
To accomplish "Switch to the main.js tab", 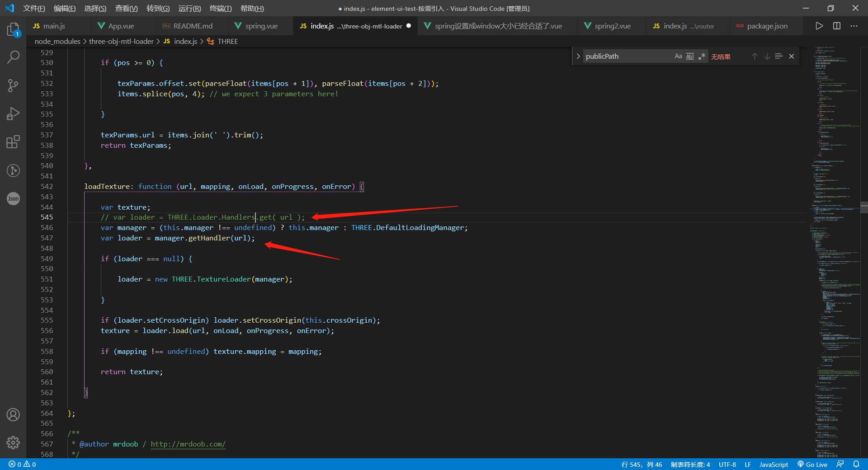I will point(58,26).
